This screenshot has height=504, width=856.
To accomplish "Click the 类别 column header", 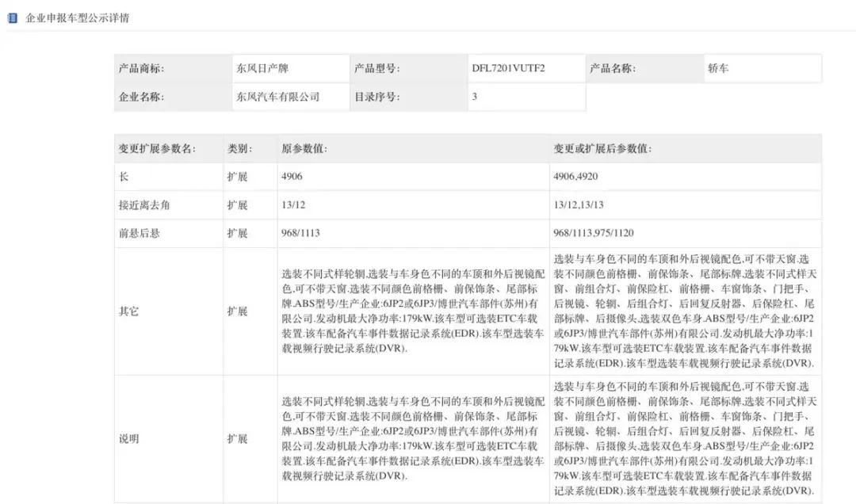I will pyautogui.click(x=239, y=148).
